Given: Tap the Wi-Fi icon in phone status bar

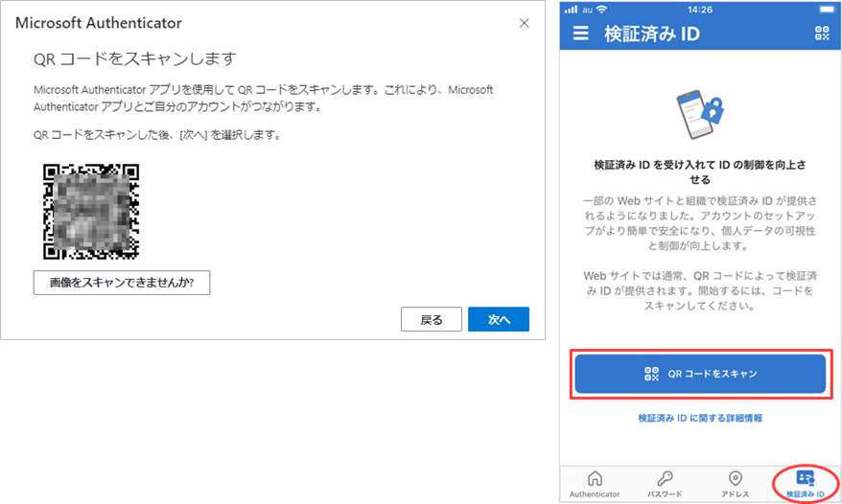Looking at the screenshot, I should click(601, 10).
